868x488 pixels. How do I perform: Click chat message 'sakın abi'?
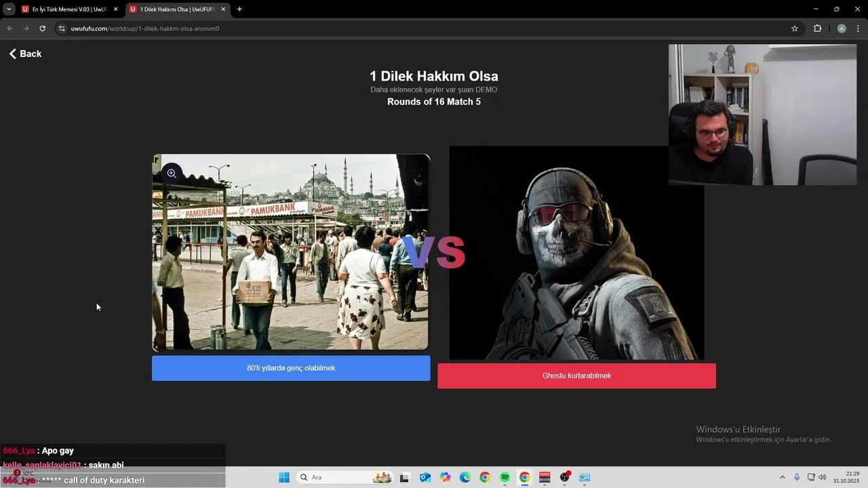point(106,465)
